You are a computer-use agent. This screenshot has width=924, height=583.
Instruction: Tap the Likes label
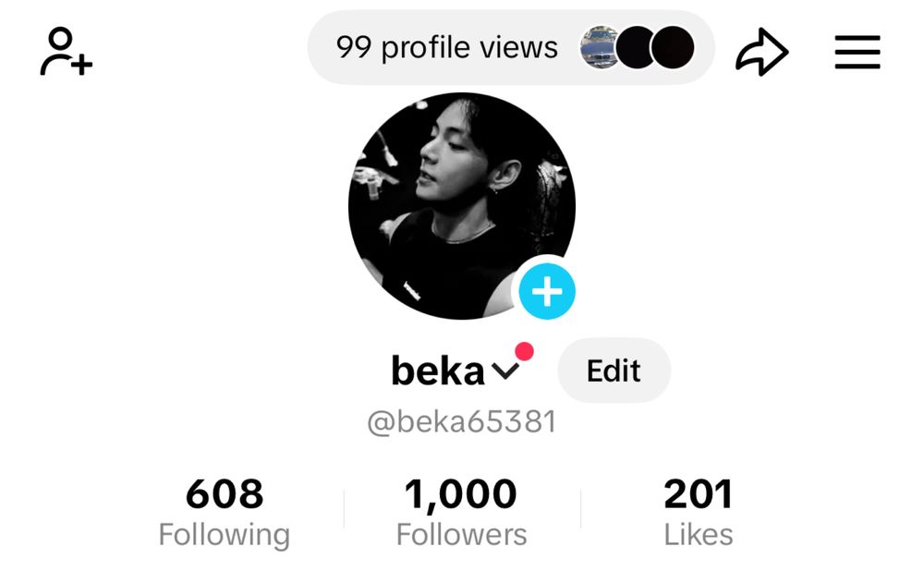click(x=699, y=535)
